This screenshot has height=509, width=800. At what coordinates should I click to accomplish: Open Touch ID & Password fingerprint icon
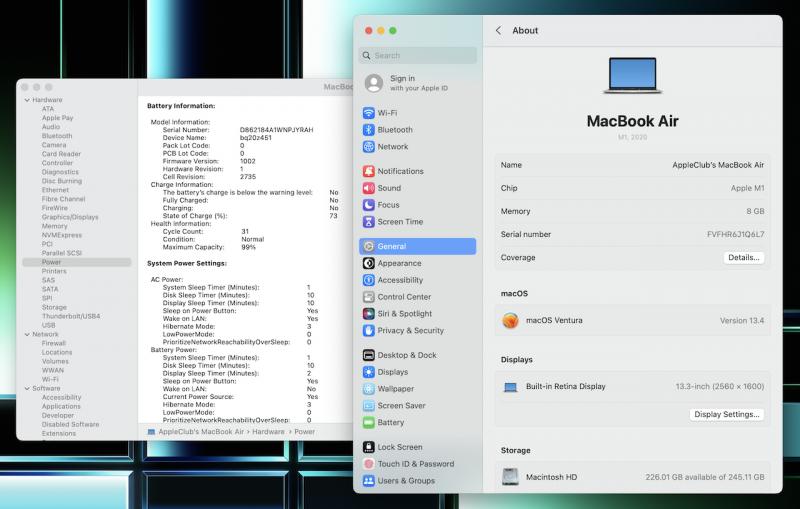tap(368, 463)
